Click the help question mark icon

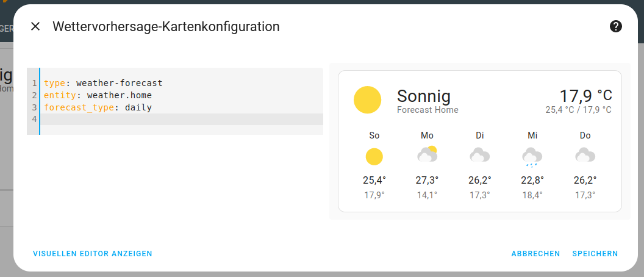(x=616, y=26)
